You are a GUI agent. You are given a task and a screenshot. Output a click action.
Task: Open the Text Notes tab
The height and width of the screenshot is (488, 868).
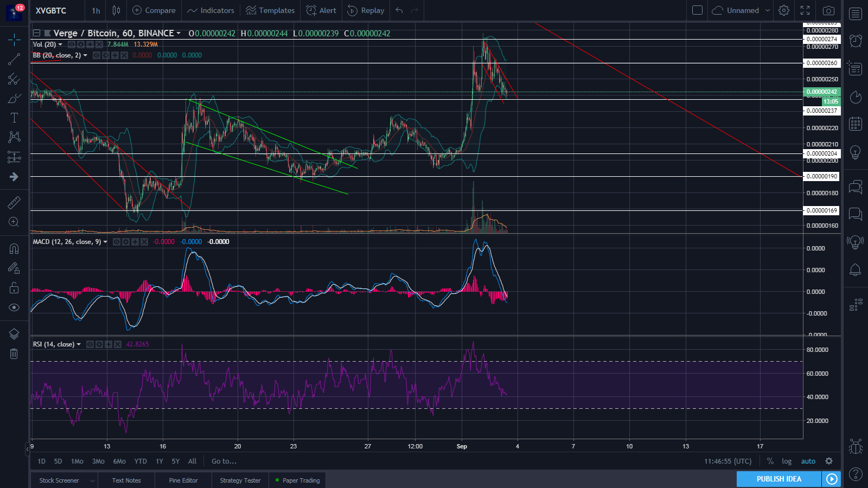point(126,480)
